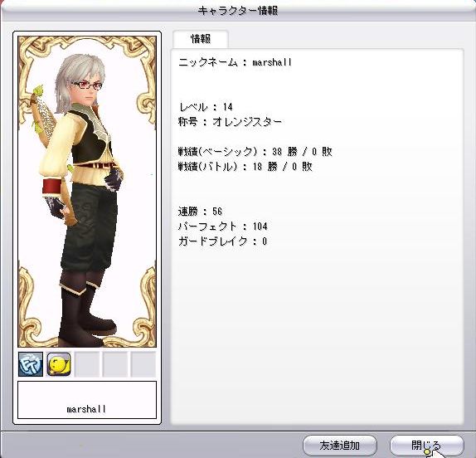Viewport: 476px width, 458px height.
Task: Click the marshall name box under portrait
Action: coord(87,400)
